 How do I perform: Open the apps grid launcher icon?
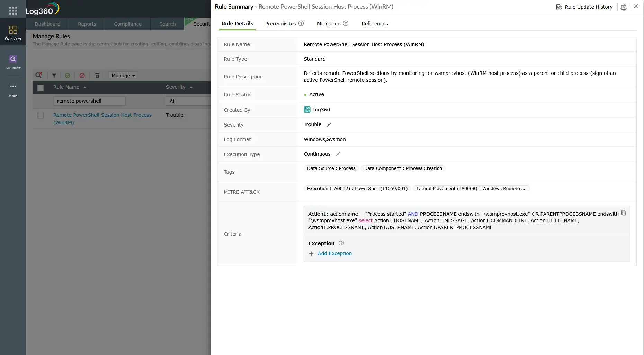pyautogui.click(x=13, y=11)
